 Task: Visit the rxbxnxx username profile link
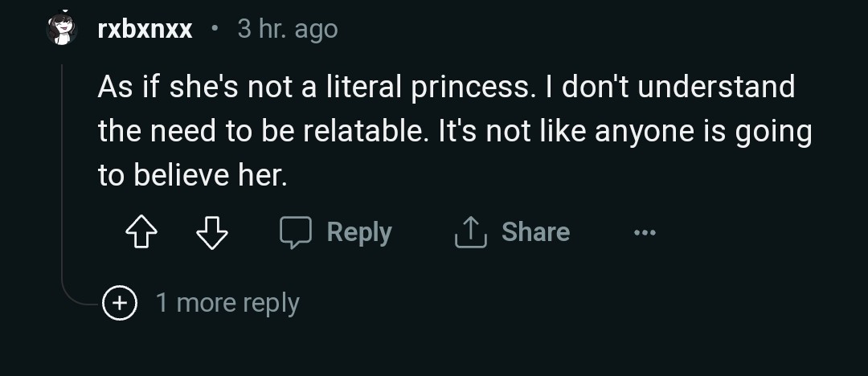145,30
